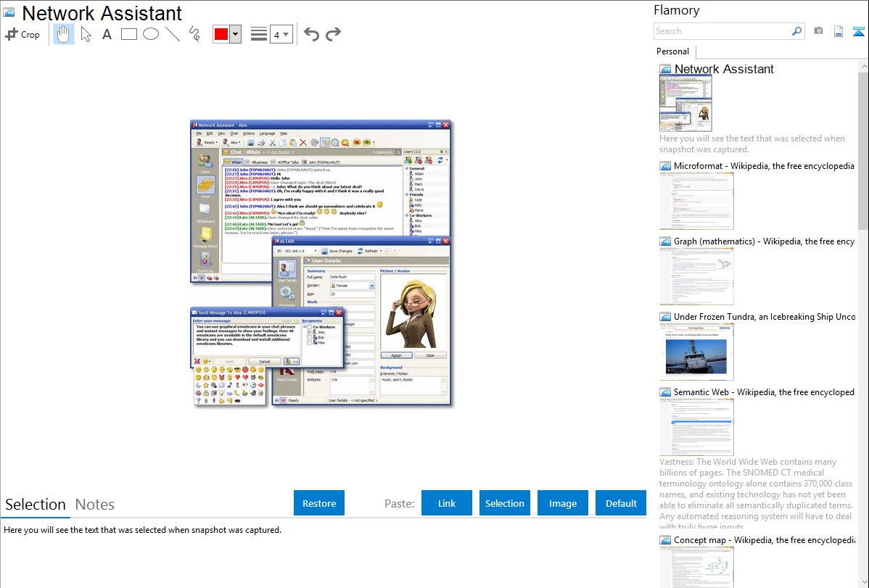Image resolution: width=869 pixels, height=588 pixels.
Task: Paste as Selection button
Action: pyautogui.click(x=504, y=503)
